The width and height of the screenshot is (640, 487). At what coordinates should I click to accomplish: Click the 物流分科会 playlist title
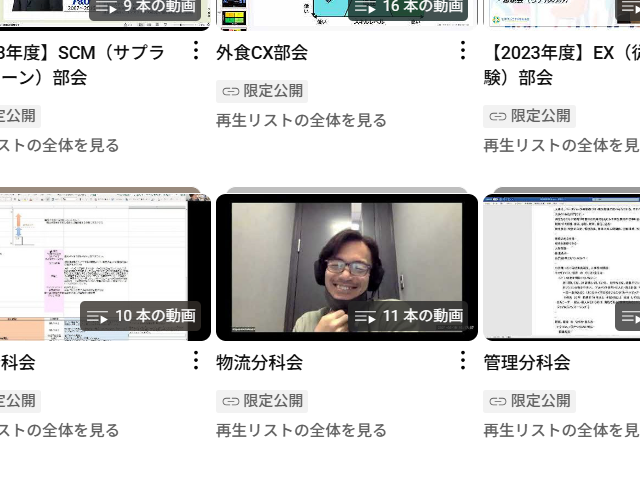pos(259,362)
